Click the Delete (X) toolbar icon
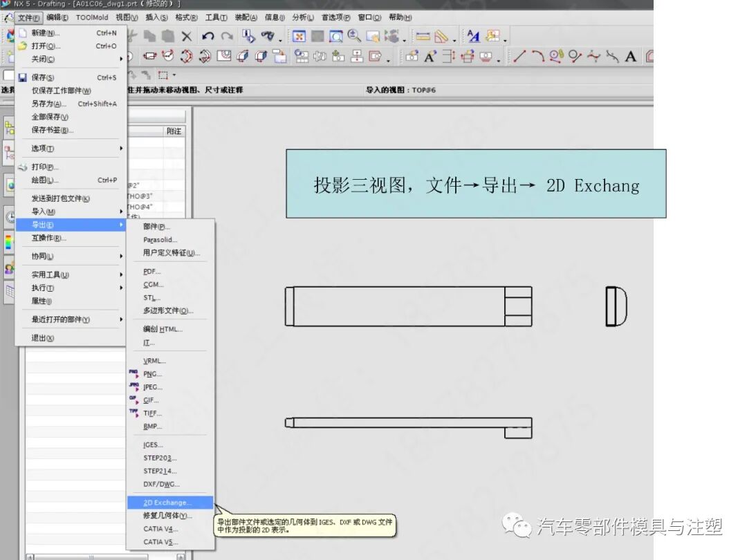 pyautogui.click(x=187, y=36)
